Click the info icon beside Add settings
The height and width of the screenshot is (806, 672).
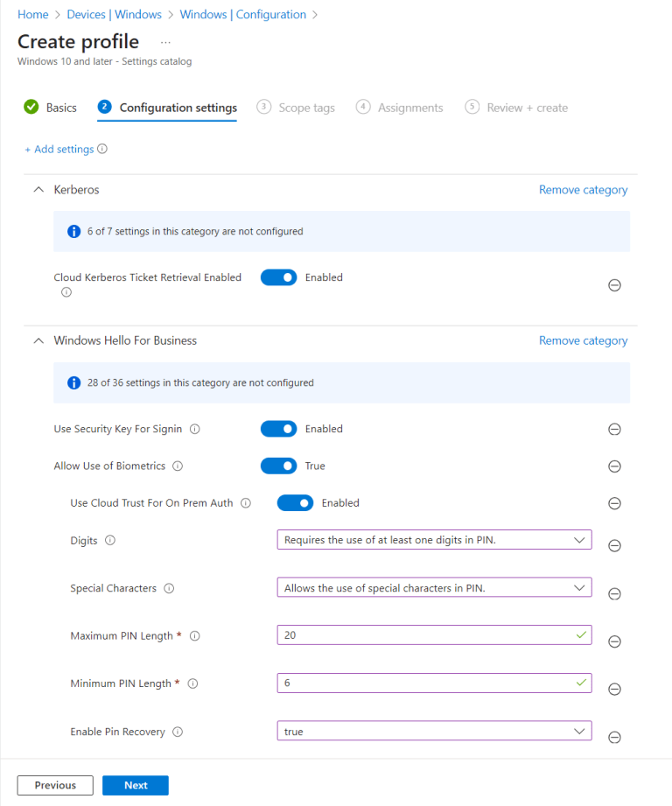click(102, 150)
